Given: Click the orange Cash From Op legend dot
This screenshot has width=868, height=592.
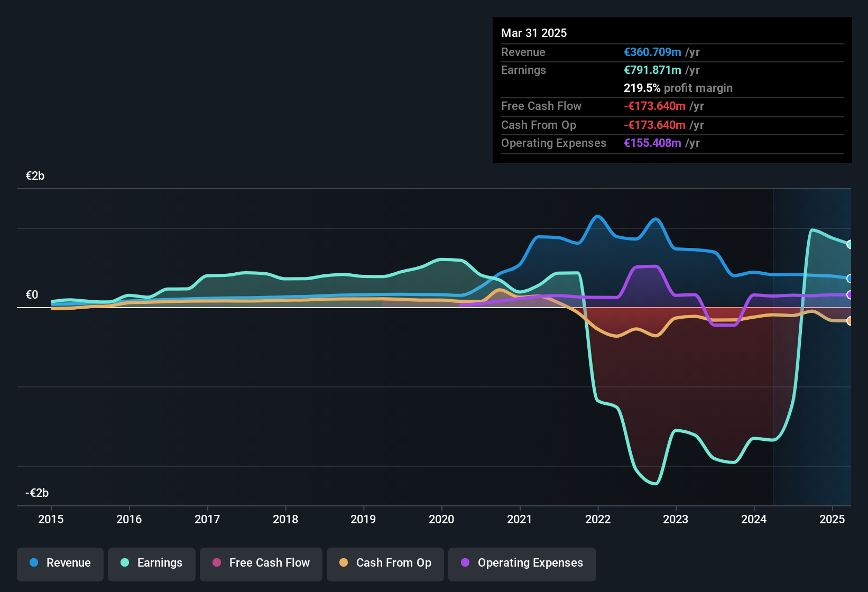Looking at the screenshot, I should (x=344, y=563).
